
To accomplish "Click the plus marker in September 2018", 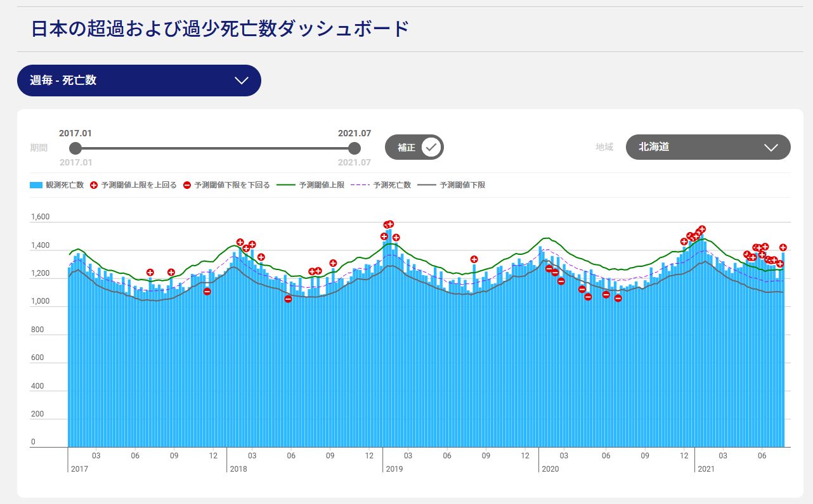I will 333,263.
